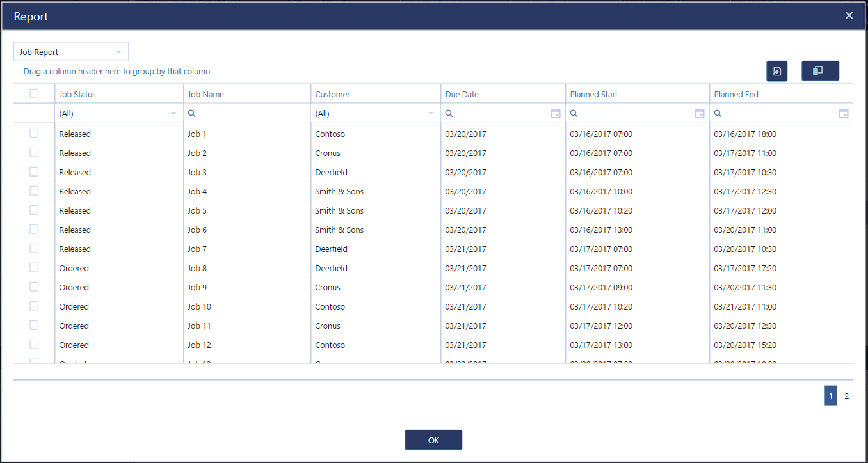Open Planned End filter calendar picker
The height and width of the screenshot is (463, 868).
click(844, 114)
